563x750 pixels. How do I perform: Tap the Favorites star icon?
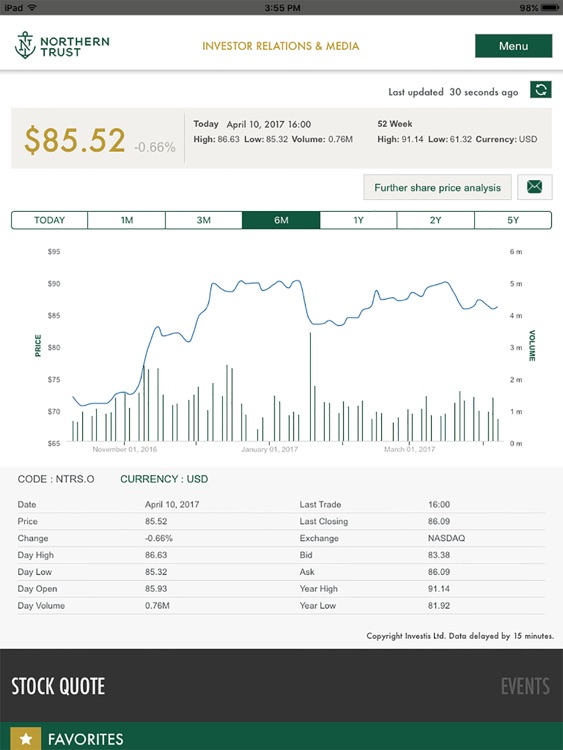25,739
